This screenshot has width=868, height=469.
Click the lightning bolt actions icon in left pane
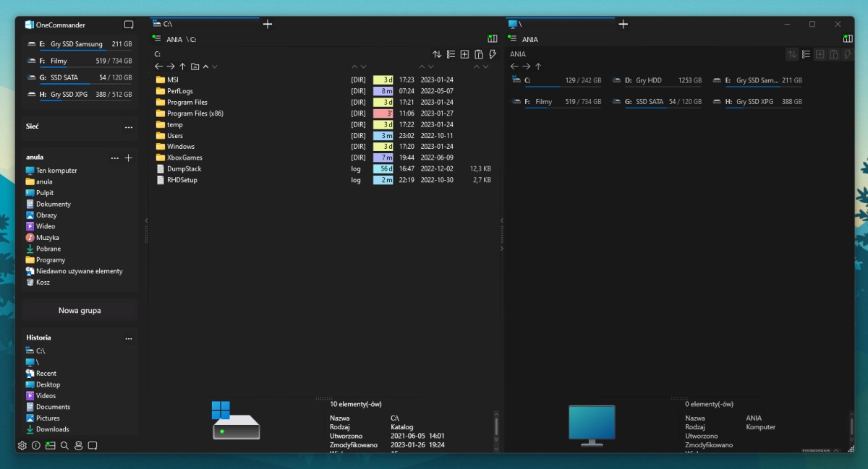pyautogui.click(x=493, y=54)
